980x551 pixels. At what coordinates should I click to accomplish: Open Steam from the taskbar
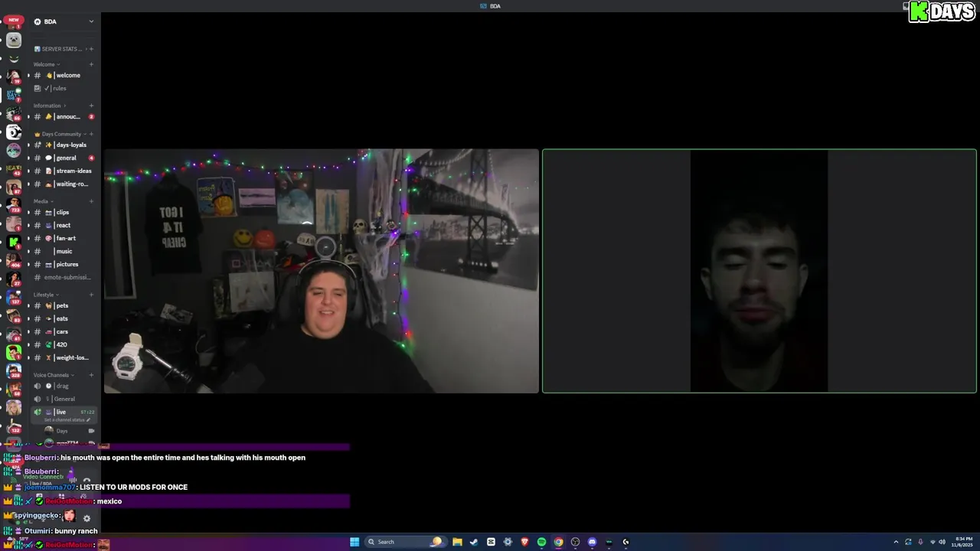click(474, 542)
